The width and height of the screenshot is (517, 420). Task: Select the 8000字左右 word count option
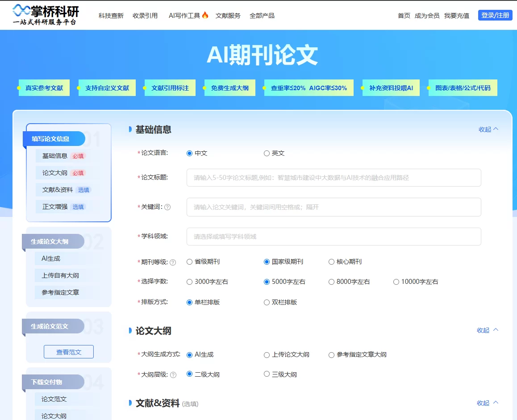[331, 282]
